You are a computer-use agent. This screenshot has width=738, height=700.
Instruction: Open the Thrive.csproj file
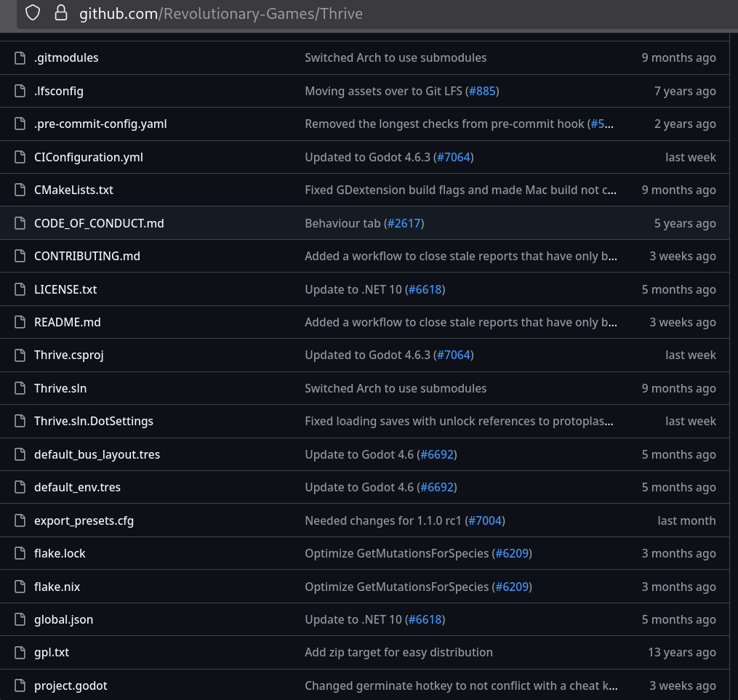(69, 355)
